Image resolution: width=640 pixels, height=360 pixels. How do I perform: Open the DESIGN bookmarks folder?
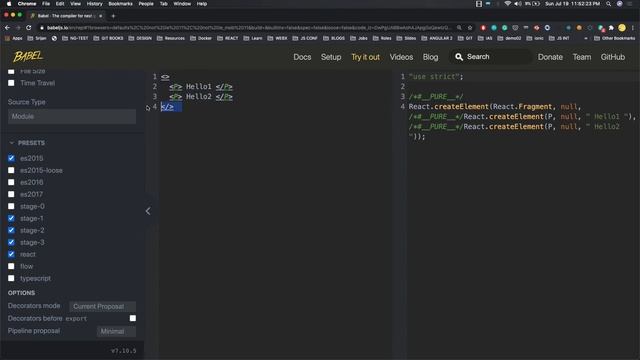coord(140,38)
